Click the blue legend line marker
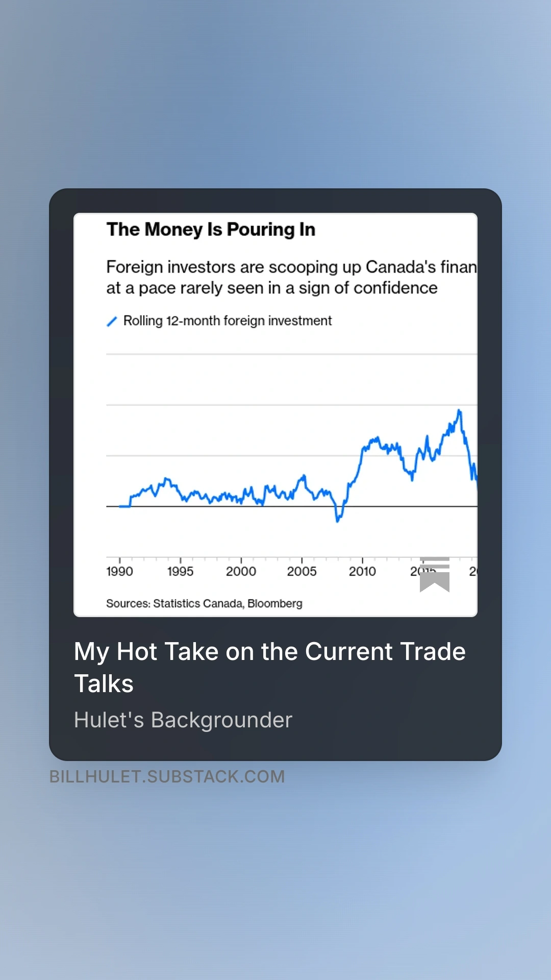551x980 pixels. pyautogui.click(x=112, y=321)
